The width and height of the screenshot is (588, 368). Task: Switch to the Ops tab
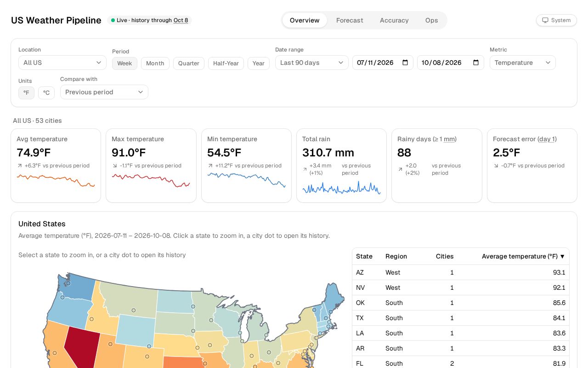[x=431, y=20]
